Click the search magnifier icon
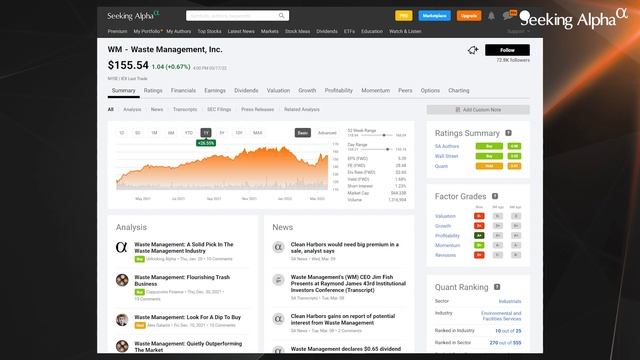Screen dimensions: 640x360 point(282,16)
